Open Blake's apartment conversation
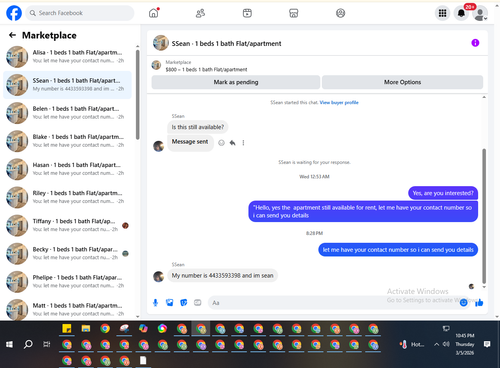This screenshot has height=368, width=500. [x=67, y=141]
